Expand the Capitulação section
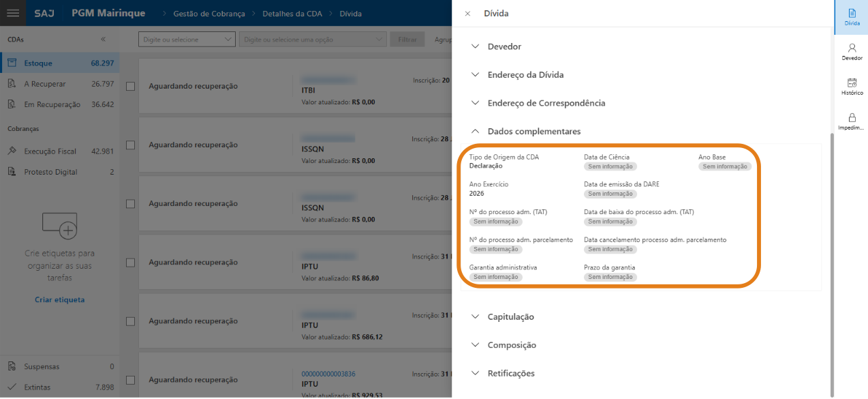Image resolution: width=868 pixels, height=399 pixels. pyautogui.click(x=510, y=316)
